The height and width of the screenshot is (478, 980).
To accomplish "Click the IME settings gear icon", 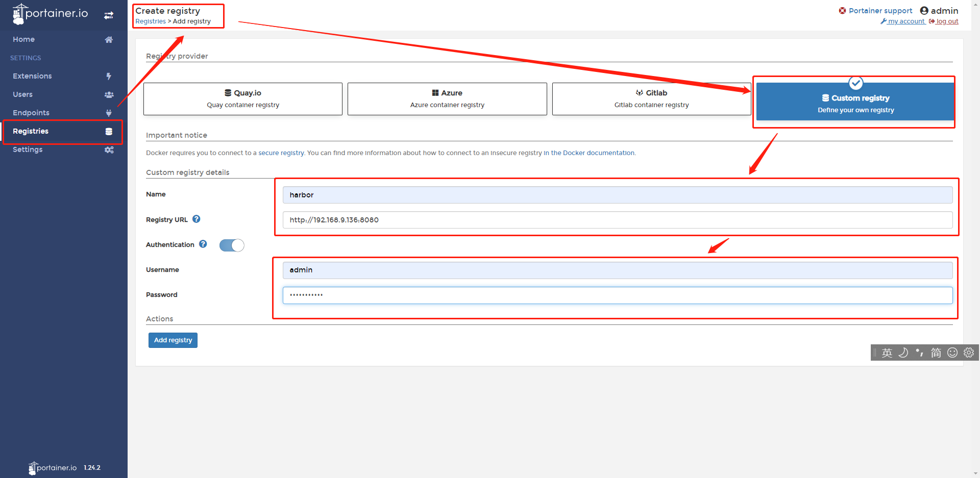I will pyautogui.click(x=969, y=353).
